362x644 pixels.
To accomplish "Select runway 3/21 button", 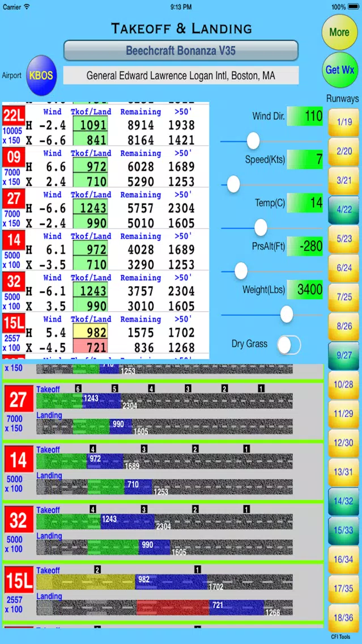I will [344, 180].
